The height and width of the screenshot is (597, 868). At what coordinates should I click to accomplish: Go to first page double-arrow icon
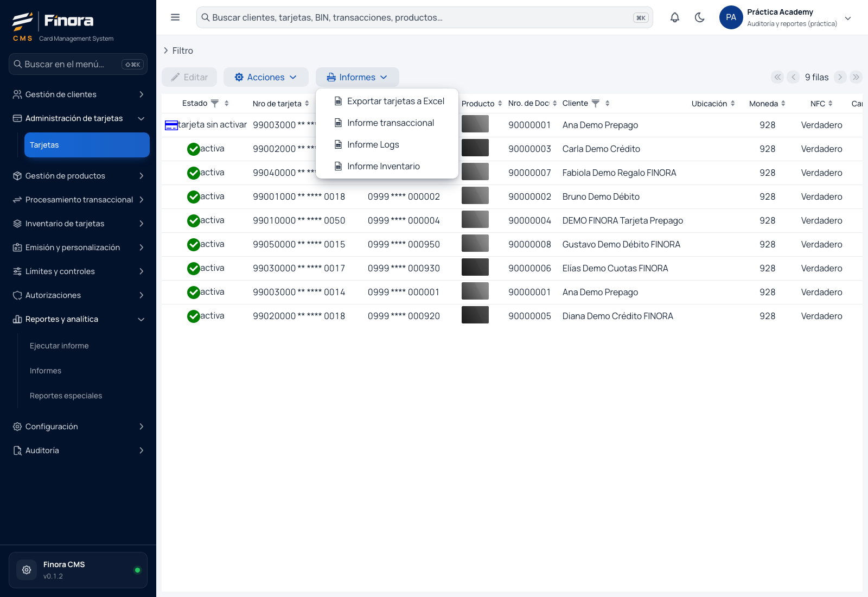777,77
